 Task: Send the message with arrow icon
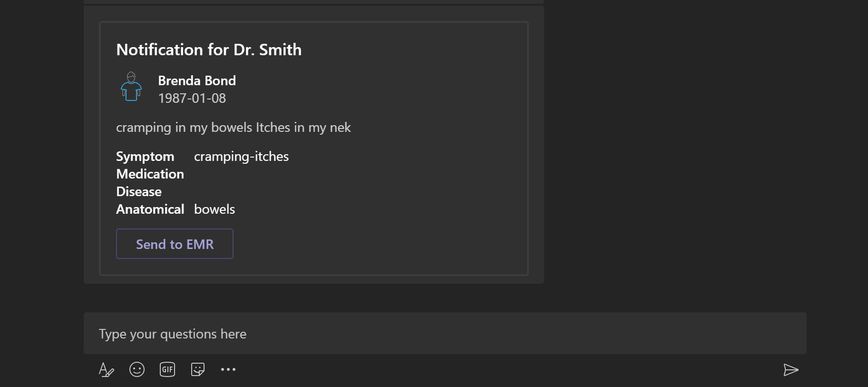click(791, 370)
